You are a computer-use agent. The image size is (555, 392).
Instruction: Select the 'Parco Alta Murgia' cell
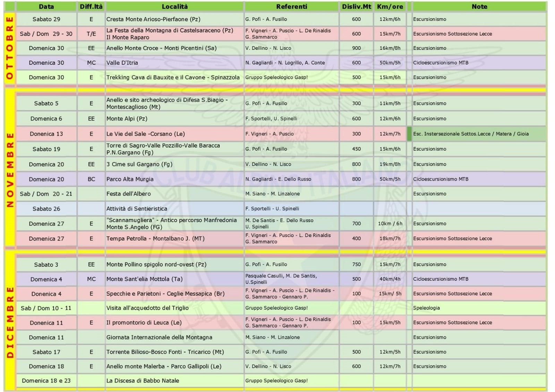coord(174,179)
